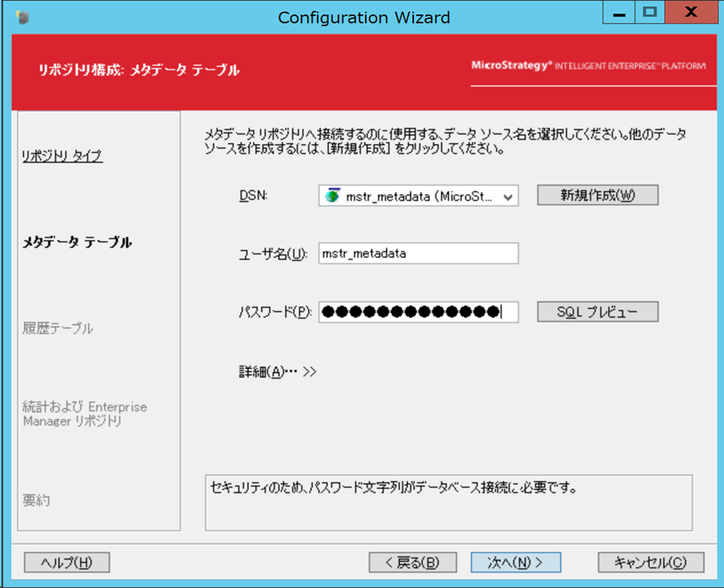Click the security message text box
724x588 pixels.
pyautogui.click(x=448, y=503)
